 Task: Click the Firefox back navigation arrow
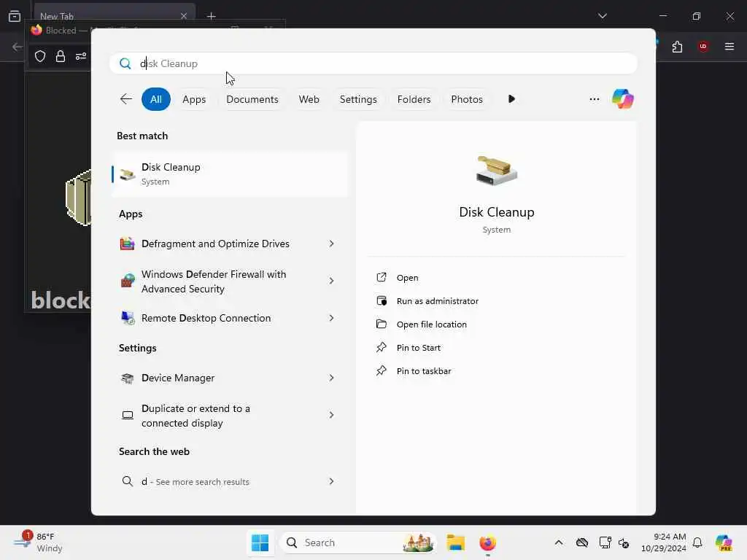tap(18, 47)
